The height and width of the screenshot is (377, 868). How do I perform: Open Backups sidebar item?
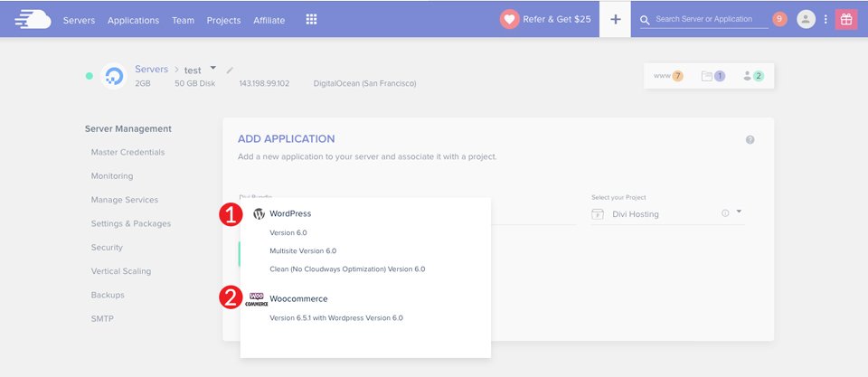[108, 295]
